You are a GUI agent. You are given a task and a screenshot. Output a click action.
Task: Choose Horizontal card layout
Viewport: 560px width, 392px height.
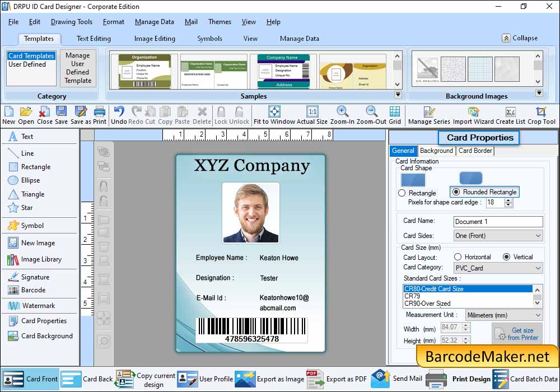458,257
